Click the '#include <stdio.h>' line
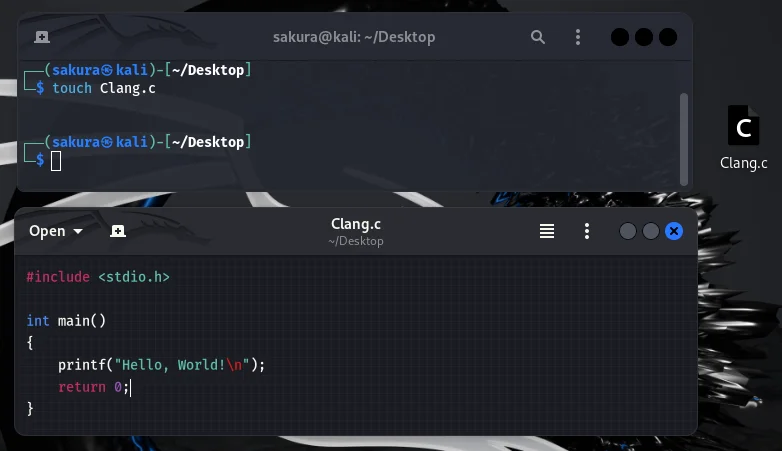This screenshot has height=451, width=782. point(98,277)
